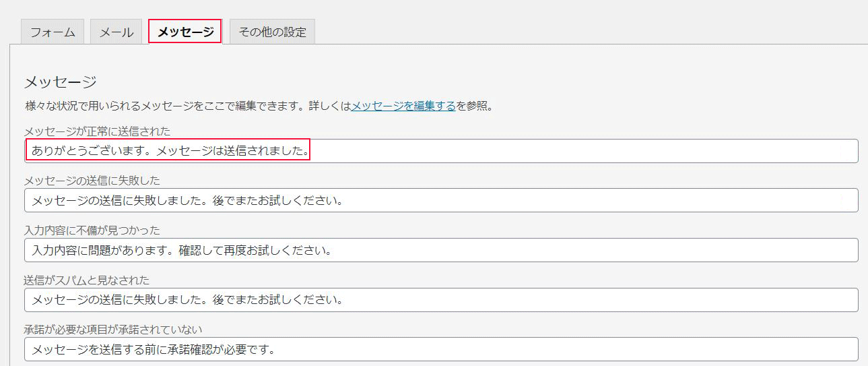The image size is (868, 366).
Task: Click the メッセージ section heading
Action: click(61, 82)
